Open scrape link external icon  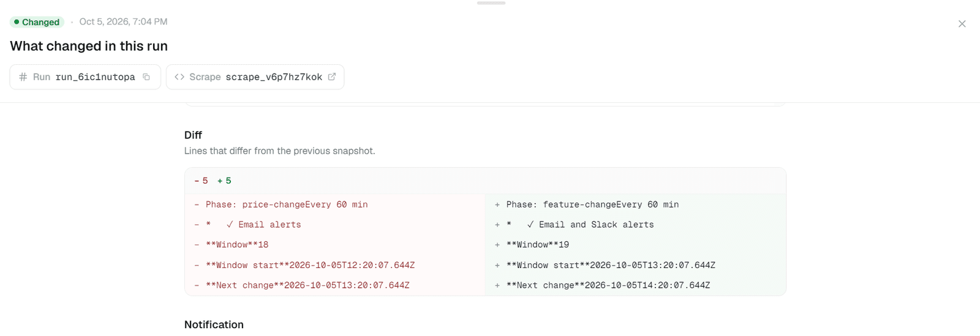332,77
